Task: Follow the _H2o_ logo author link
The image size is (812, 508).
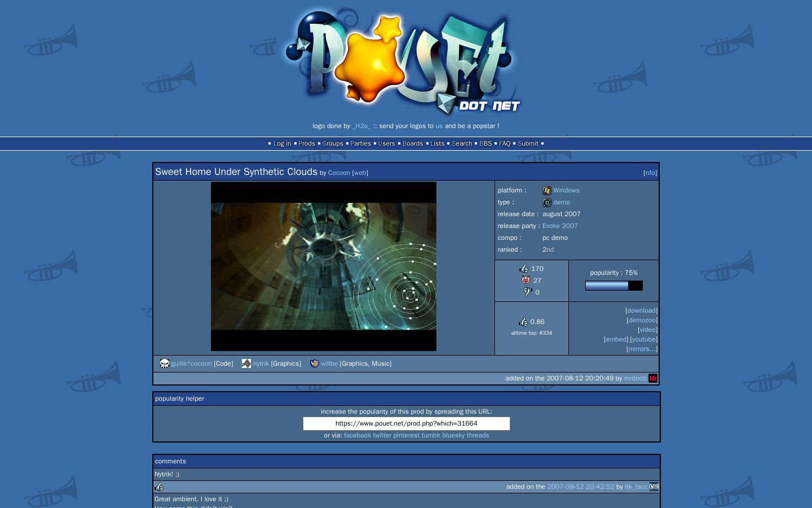Action: pyautogui.click(x=361, y=126)
